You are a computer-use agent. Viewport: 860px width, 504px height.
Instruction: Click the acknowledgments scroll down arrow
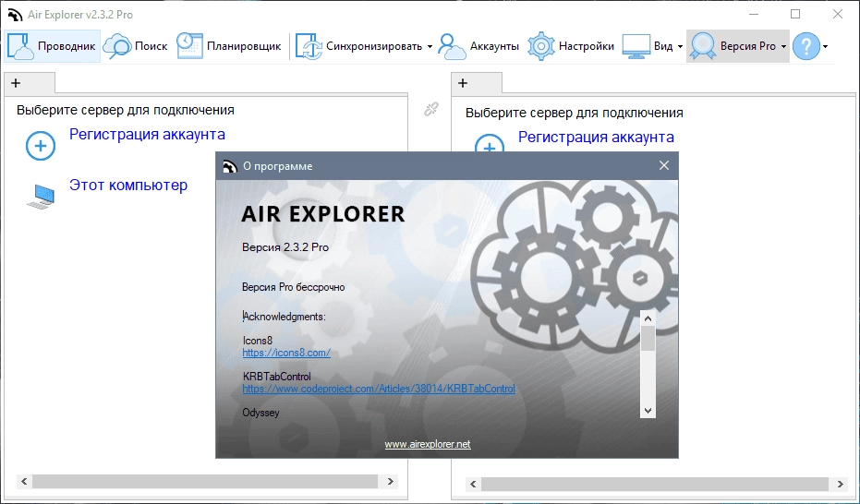coord(648,411)
